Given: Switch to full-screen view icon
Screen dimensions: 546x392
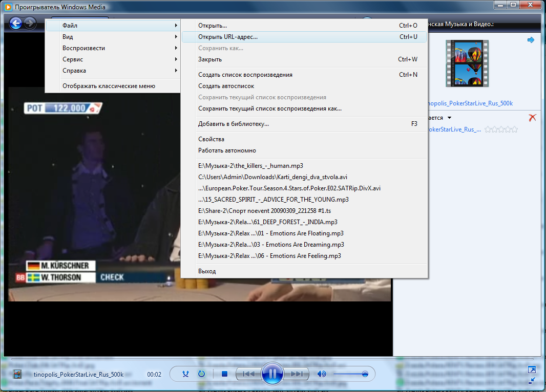Looking at the screenshot, I should [x=532, y=370].
